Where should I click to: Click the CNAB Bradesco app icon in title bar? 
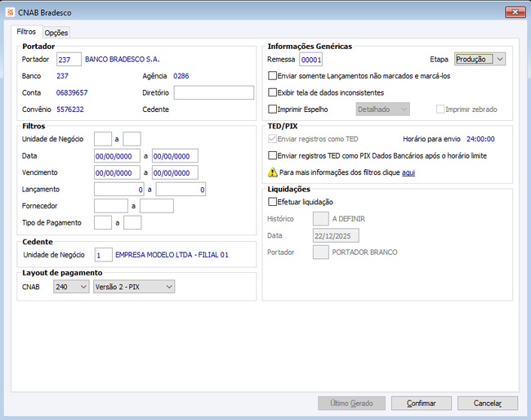click(x=10, y=12)
